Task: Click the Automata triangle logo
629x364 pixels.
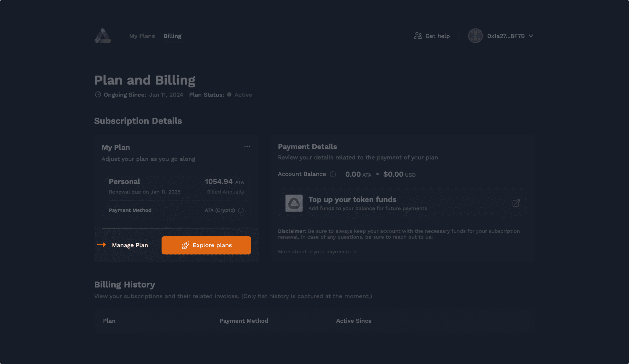Action: click(102, 36)
